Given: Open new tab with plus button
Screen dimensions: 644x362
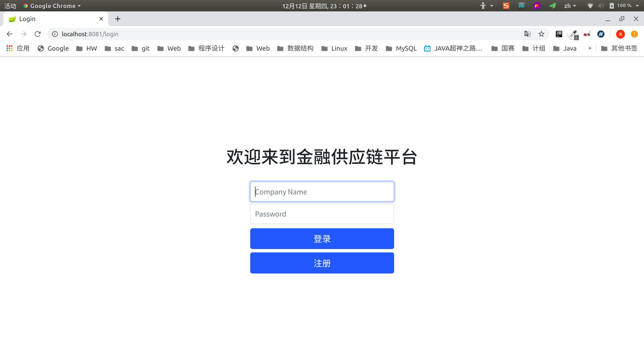Looking at the screenshot, I should click(x=118, y=19).
